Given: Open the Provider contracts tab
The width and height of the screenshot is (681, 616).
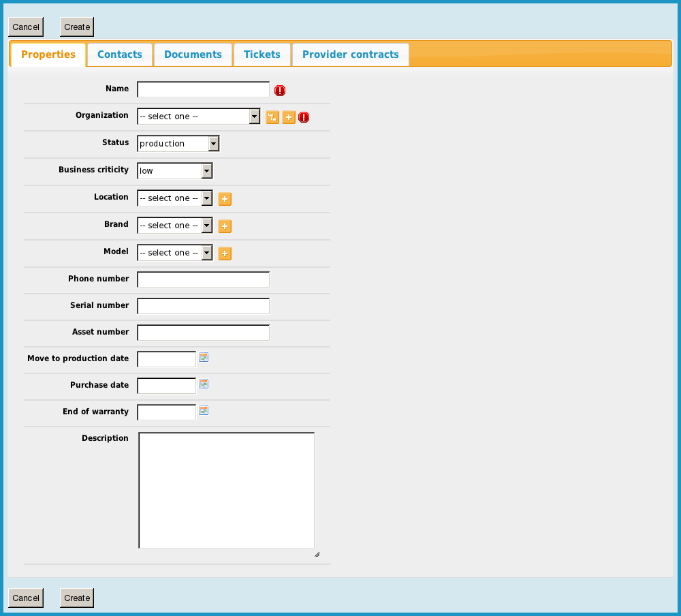Looking at the screenshot, I should [351, 55].
